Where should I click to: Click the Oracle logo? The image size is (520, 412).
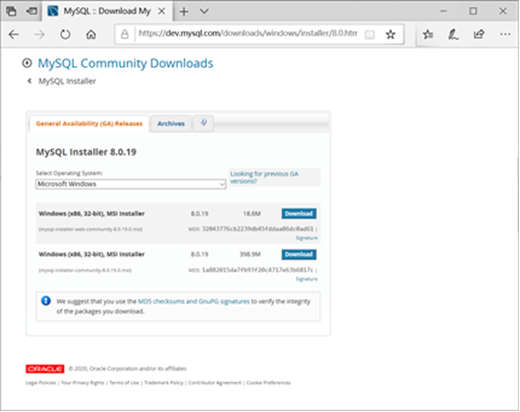(x=45, y=369)
